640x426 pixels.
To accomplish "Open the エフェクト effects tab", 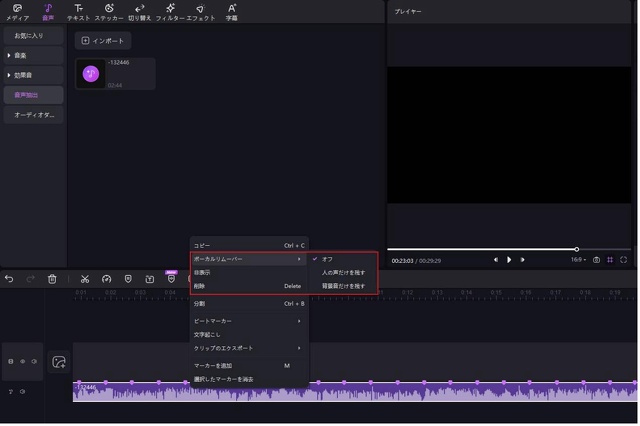I will click(201, 12).
